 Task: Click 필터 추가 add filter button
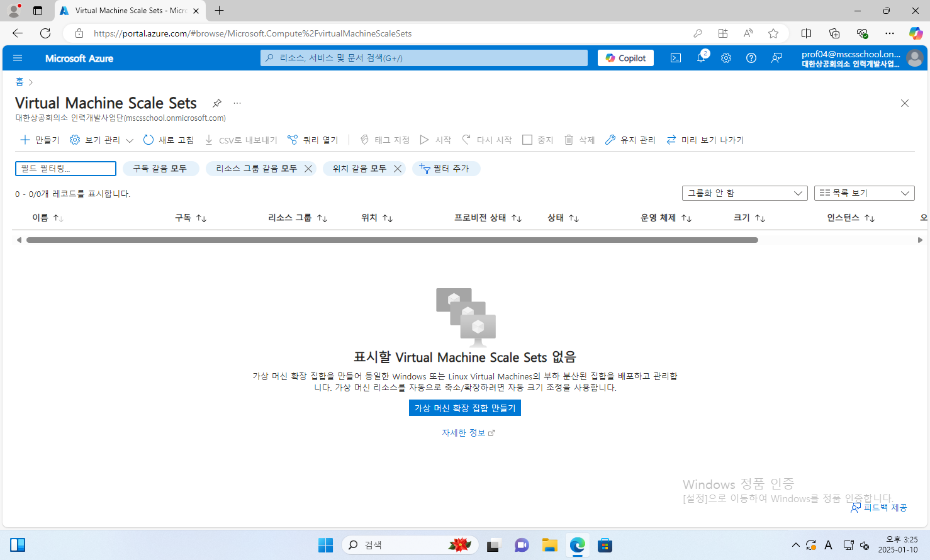coord(445,169)
